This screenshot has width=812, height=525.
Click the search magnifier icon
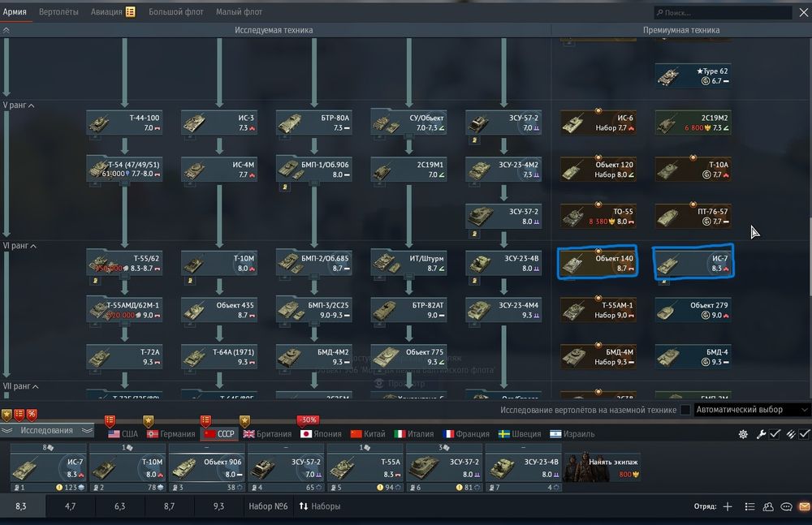tap(659, 12)
